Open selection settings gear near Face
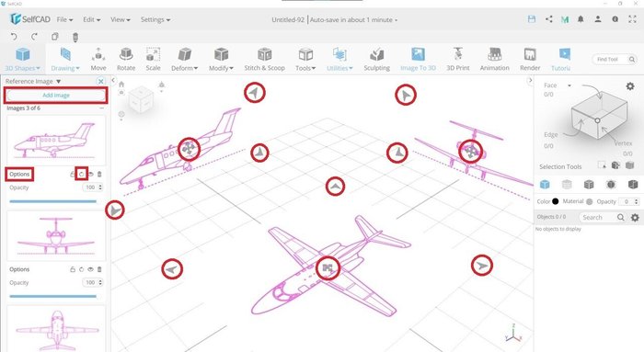Image resolution: width=644 pixels, height=352 pixels. [630, 86]
